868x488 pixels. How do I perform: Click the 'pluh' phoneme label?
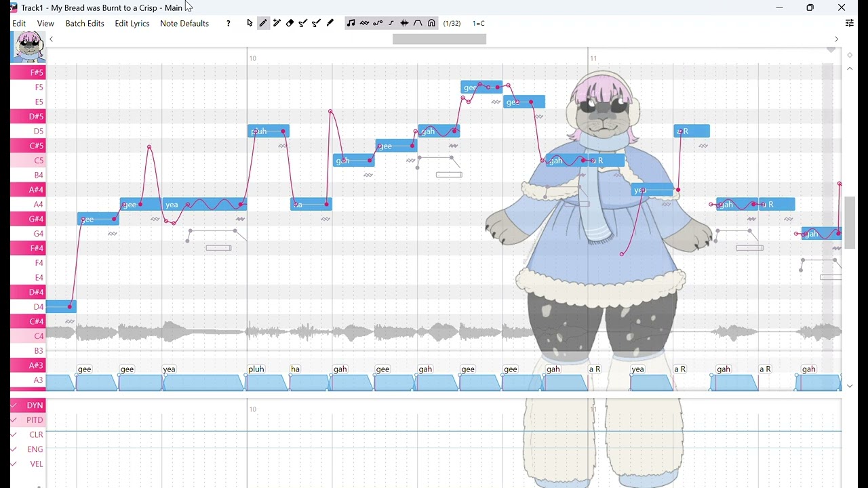coord(256,369)
